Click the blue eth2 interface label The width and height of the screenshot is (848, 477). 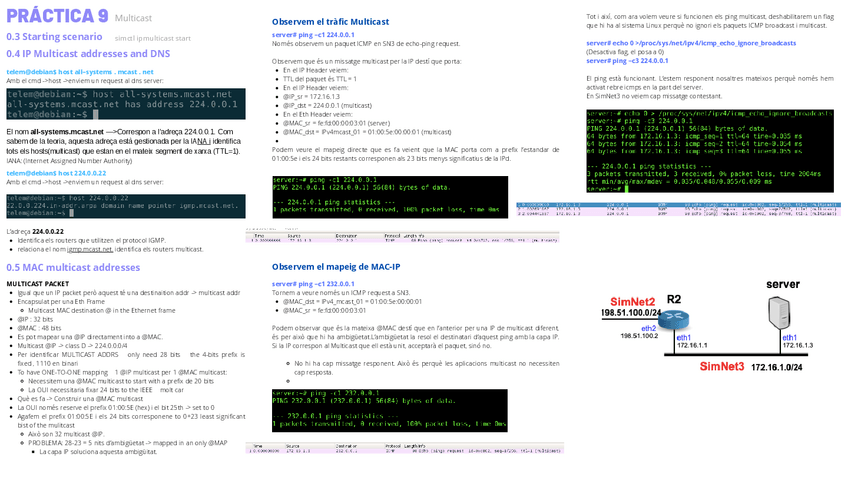point(648,328)
